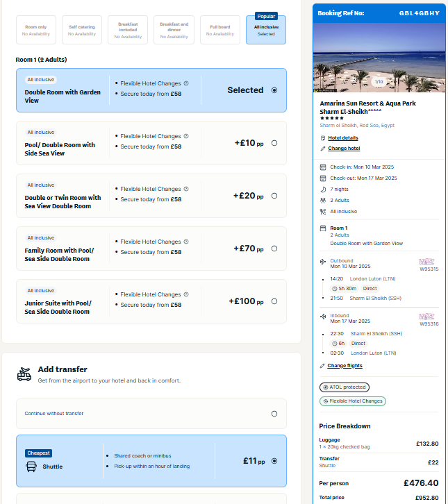Open info icon in Pool/ Double Room row

(x=186, y=136)
